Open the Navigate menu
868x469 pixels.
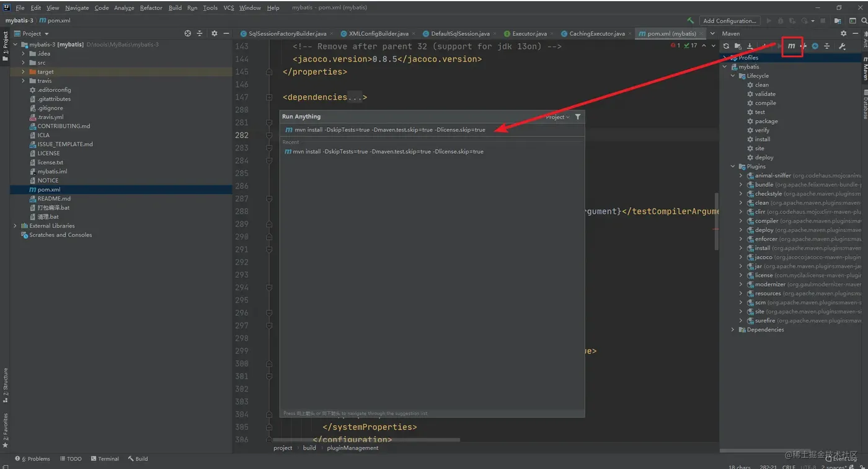coord(77,7)
